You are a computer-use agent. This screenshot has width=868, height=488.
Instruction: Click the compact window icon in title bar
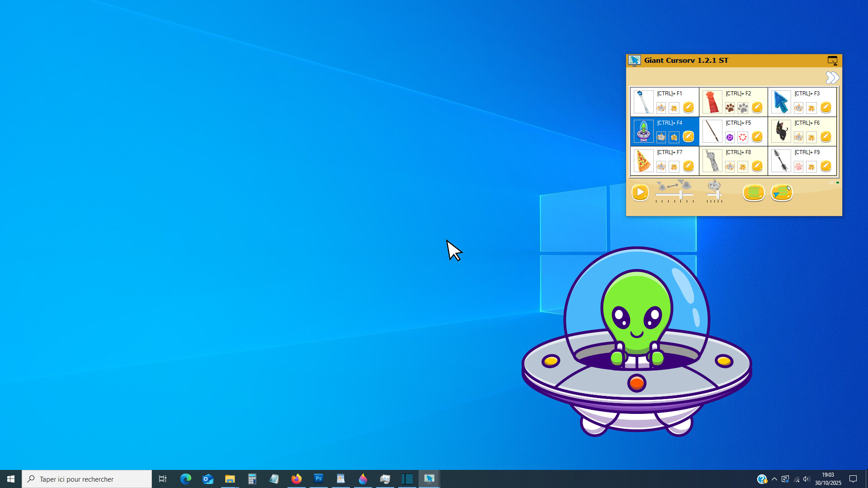832,60
